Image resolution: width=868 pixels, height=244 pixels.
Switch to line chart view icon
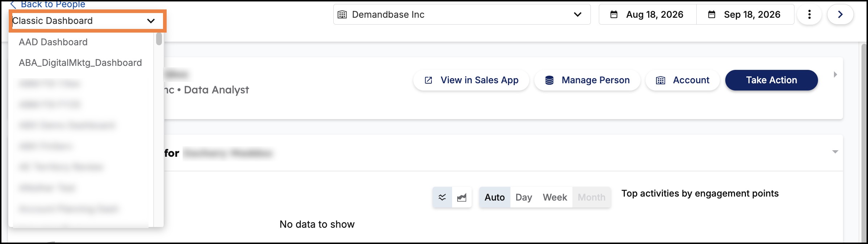(x=442, y=197)
